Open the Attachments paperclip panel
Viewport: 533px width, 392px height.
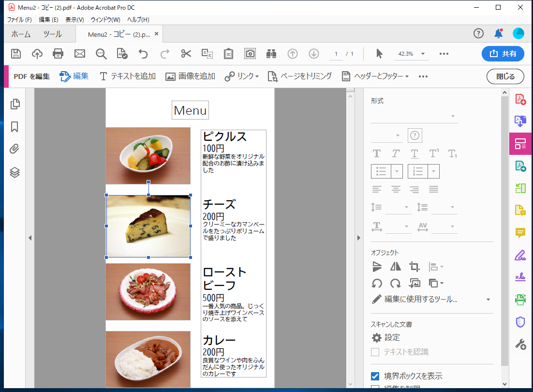[x=15, y=149]
